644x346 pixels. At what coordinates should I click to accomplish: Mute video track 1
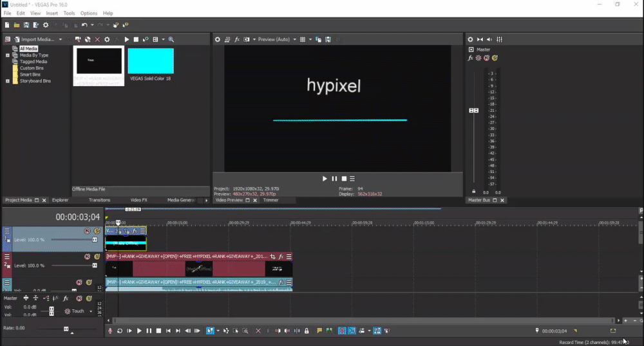pos(88,232)
